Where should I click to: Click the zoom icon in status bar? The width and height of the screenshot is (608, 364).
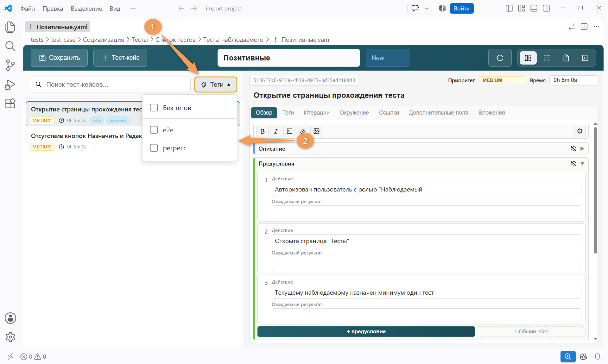(568, 357)
